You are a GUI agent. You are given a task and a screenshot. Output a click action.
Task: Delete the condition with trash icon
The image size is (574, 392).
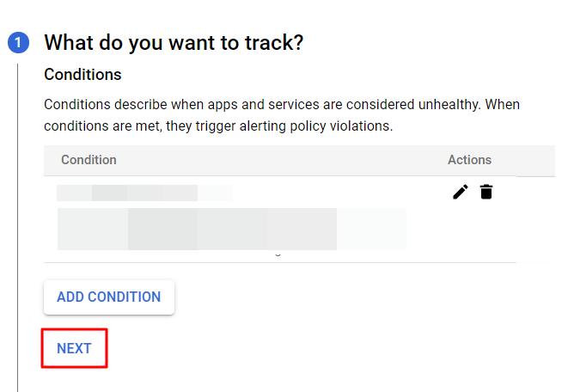pyautogui.click(x=486, y=192)
